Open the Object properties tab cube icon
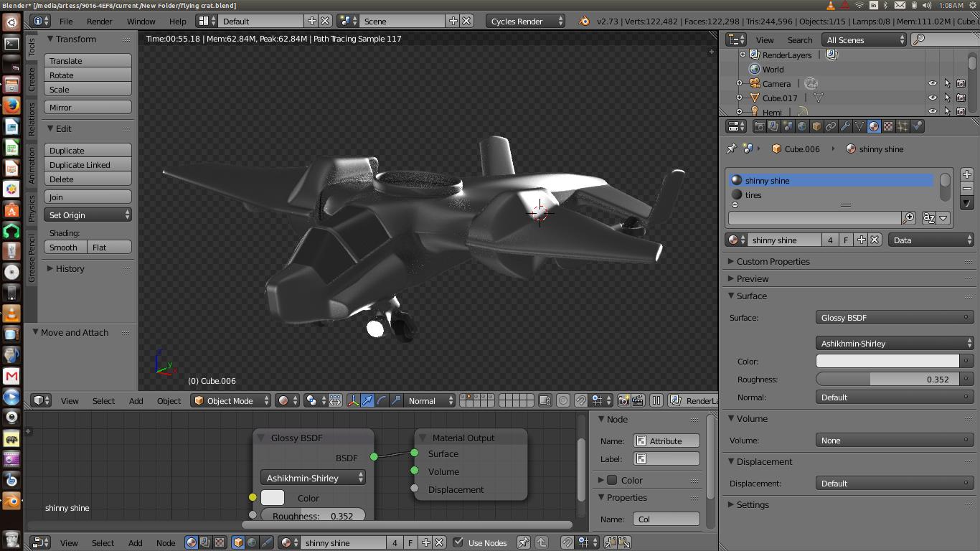The image size is (980, 551). point(816,126)
